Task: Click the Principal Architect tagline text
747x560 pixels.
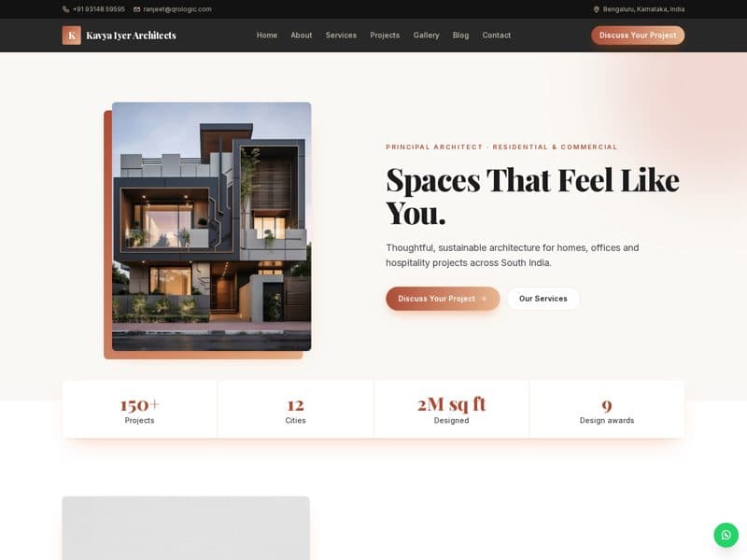Action: pos(501,147)
